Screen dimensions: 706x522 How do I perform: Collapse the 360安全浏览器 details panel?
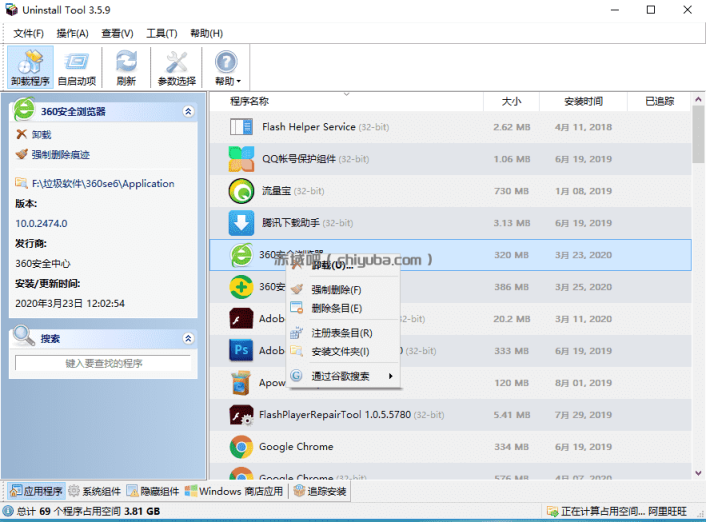(189, 111)
